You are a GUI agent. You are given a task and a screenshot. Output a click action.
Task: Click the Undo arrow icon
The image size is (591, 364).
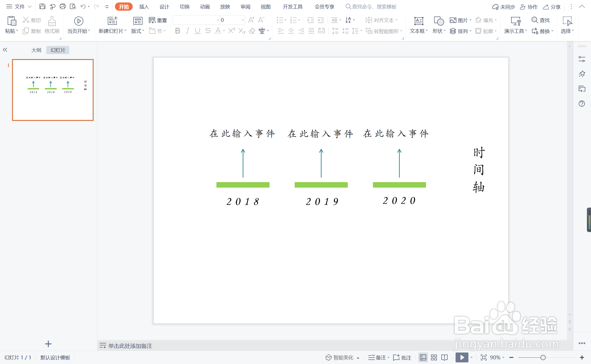click(x=83, y=7)
